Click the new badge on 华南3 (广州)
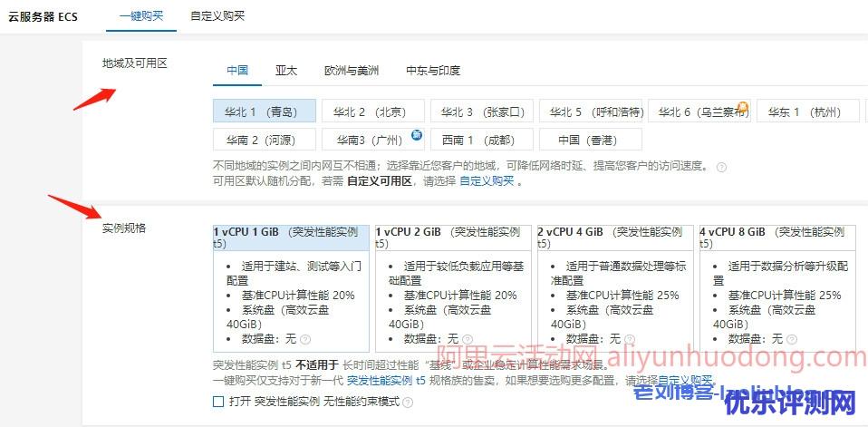Viewport: 868px width, 427px height. (x=417, y=134)
